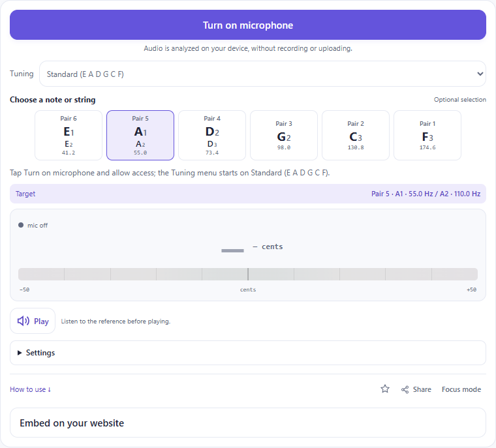
Task: Click the cents tuning meter bar
Action: [248, 274]
